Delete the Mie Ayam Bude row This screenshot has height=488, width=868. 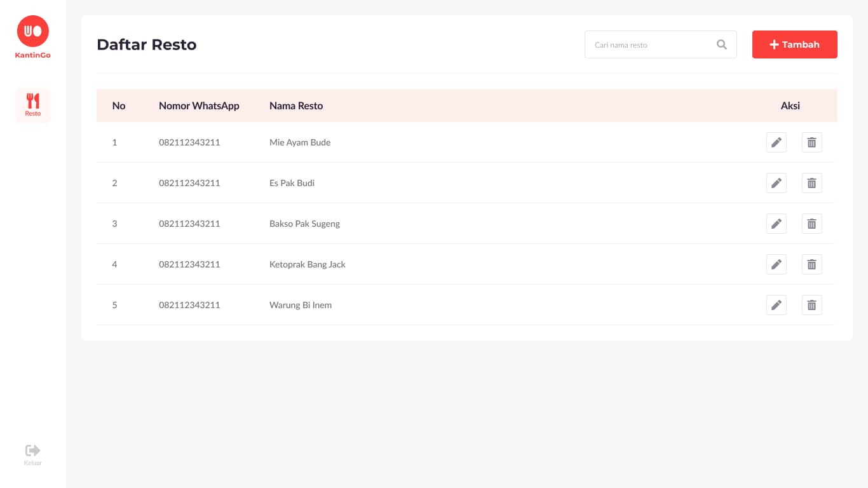click(812, 142)
